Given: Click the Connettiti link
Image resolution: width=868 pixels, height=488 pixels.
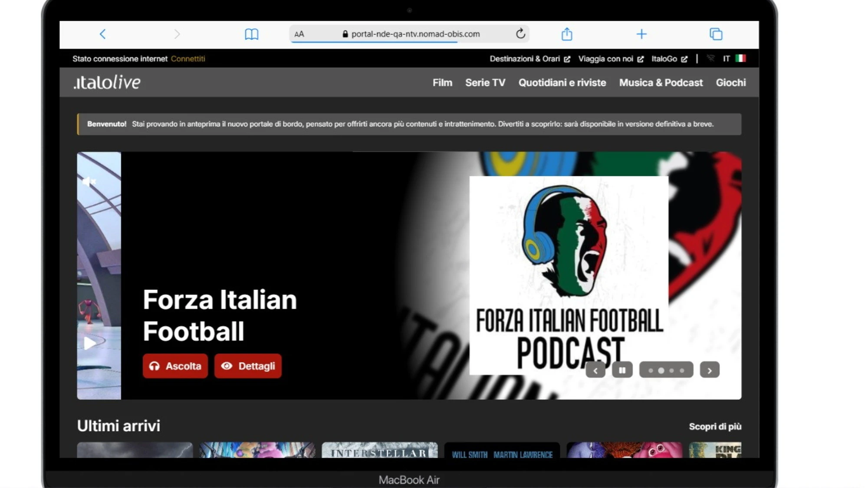Looking at the screenshot, I should [x=188, y=59].
